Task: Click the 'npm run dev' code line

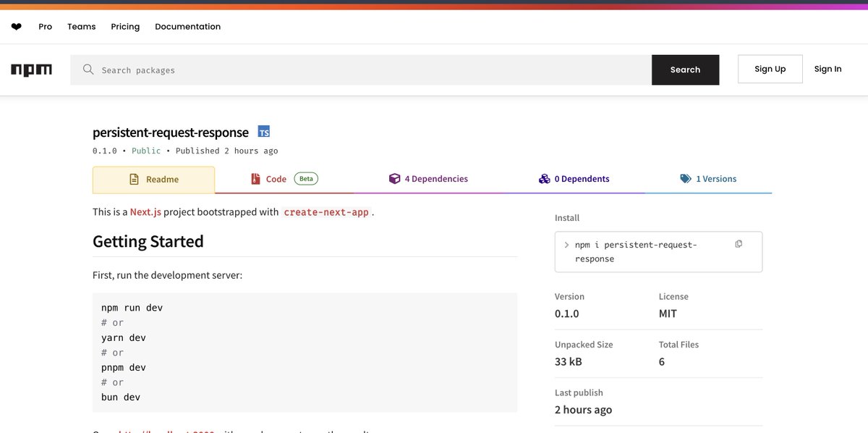Action: pyautogui.click(x=132, y=308)
